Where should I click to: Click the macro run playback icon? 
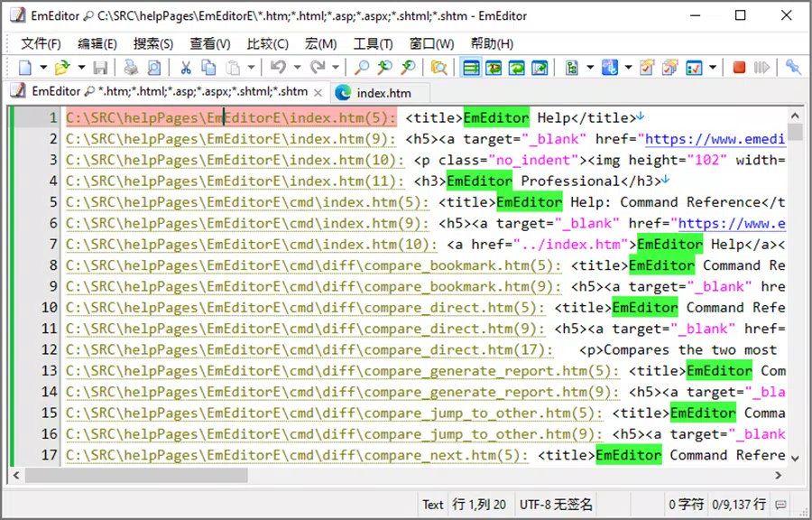coord(761,68)
